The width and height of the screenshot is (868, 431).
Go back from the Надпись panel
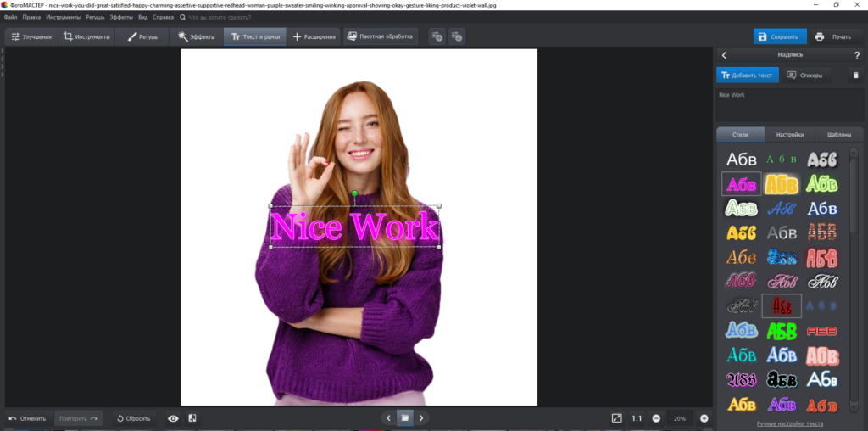(724, 55)
